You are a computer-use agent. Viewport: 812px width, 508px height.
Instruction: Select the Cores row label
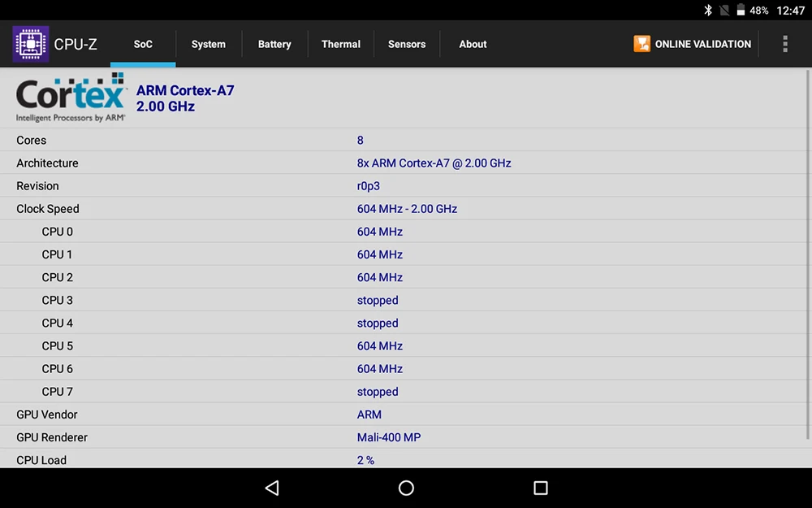31,141
